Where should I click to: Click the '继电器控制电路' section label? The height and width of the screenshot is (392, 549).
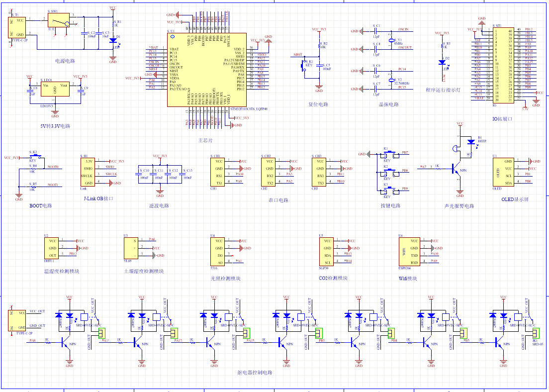click(255, 373)
